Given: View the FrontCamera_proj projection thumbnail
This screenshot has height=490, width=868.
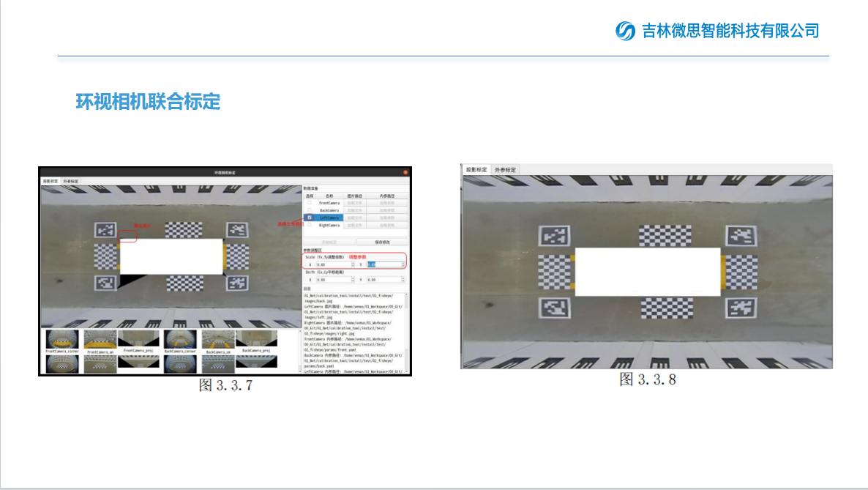Looking at the screenshot, I should [137, 339].
